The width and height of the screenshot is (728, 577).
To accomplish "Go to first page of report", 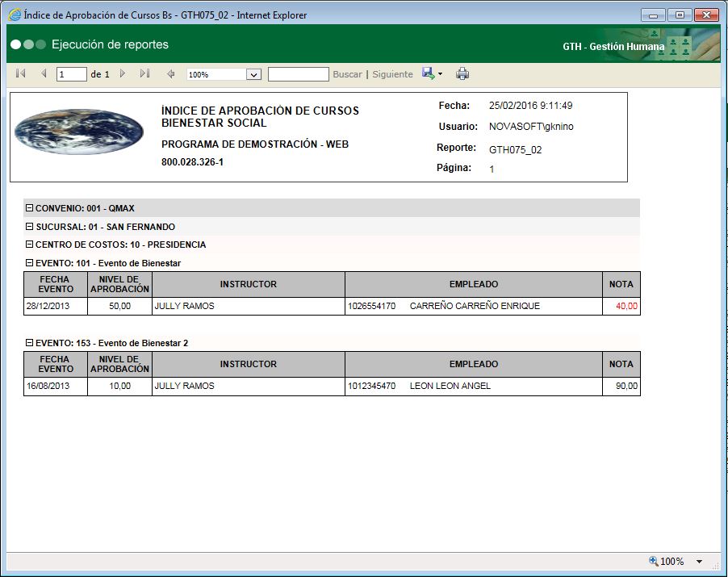I will 20,73.
